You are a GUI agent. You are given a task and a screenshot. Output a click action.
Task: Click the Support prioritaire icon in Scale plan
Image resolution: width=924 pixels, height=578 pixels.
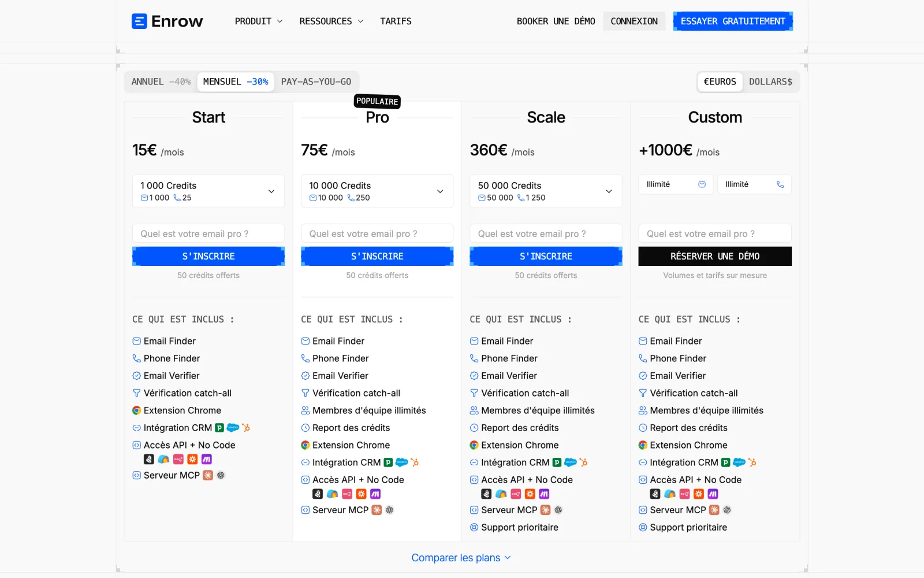pyautogui.click(x=474, y=527)
